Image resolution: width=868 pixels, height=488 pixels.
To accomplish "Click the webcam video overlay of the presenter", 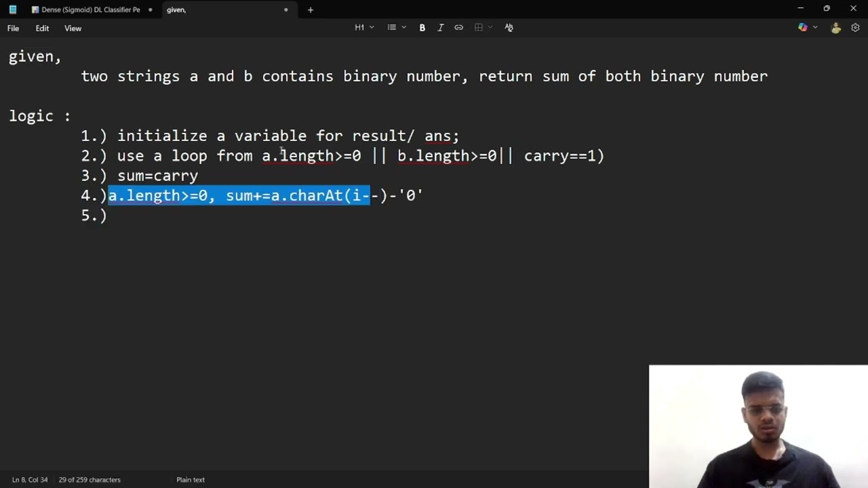I will tap(758, 426).
